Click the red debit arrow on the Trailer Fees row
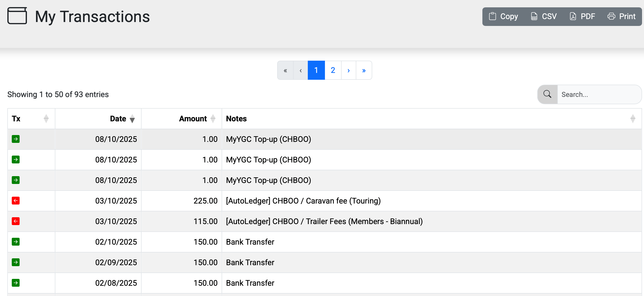 coord(16,221)
